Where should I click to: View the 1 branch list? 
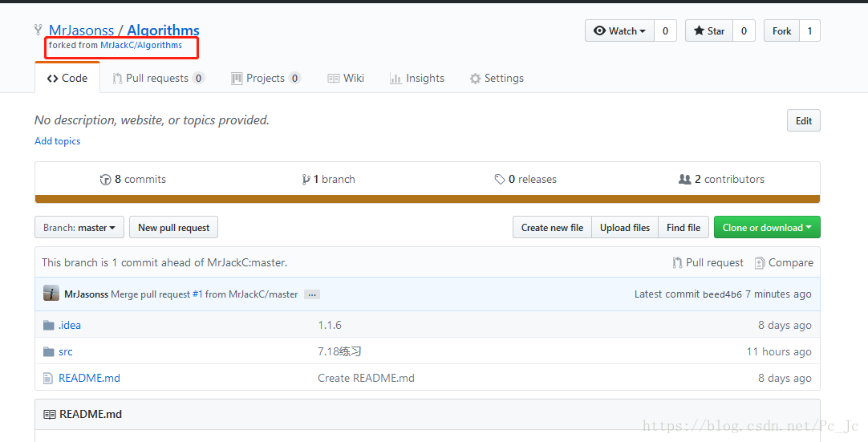pyautogui.click(x=329, y=180)
